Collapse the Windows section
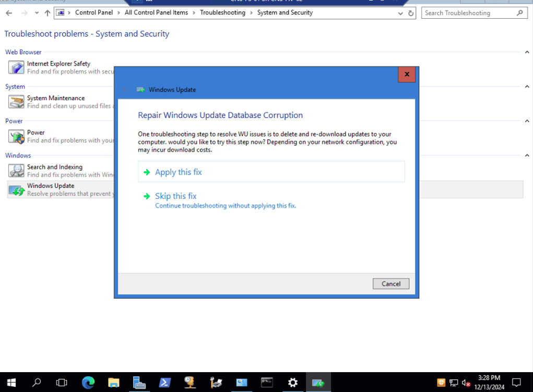 click(527, 156)
